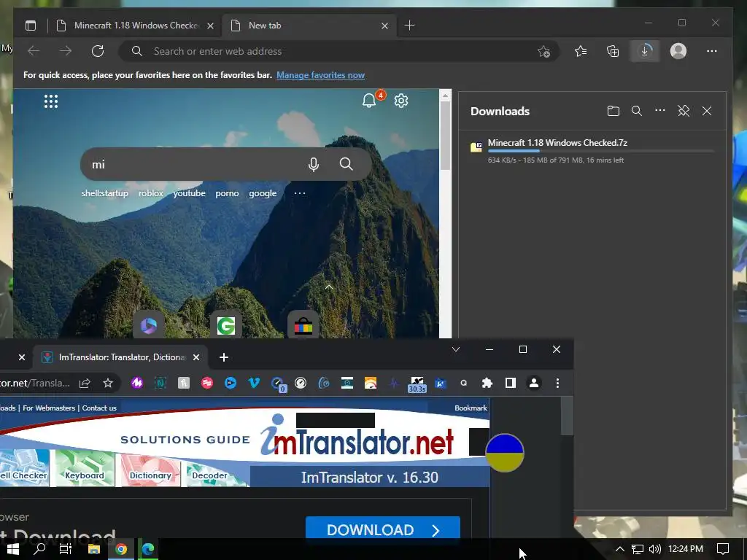This screenshot has width=747, height=560.
Task: Close the Downloads panel
Action: tap(706, 111)
